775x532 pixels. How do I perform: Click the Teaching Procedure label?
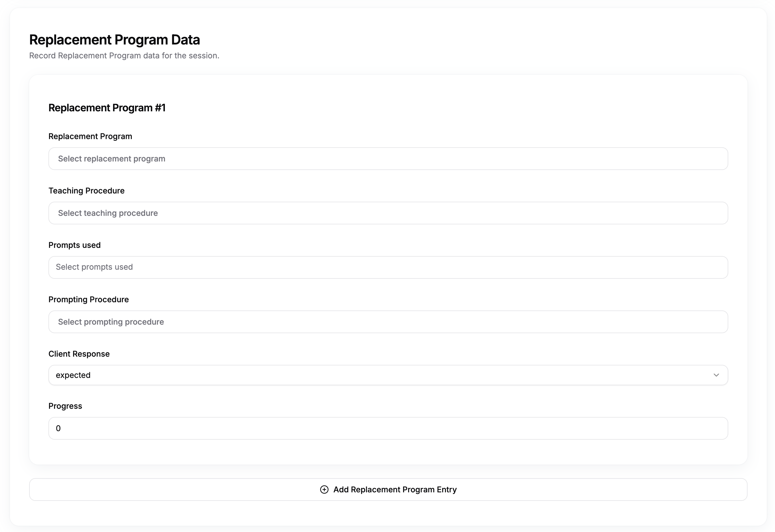pos(86,190)
